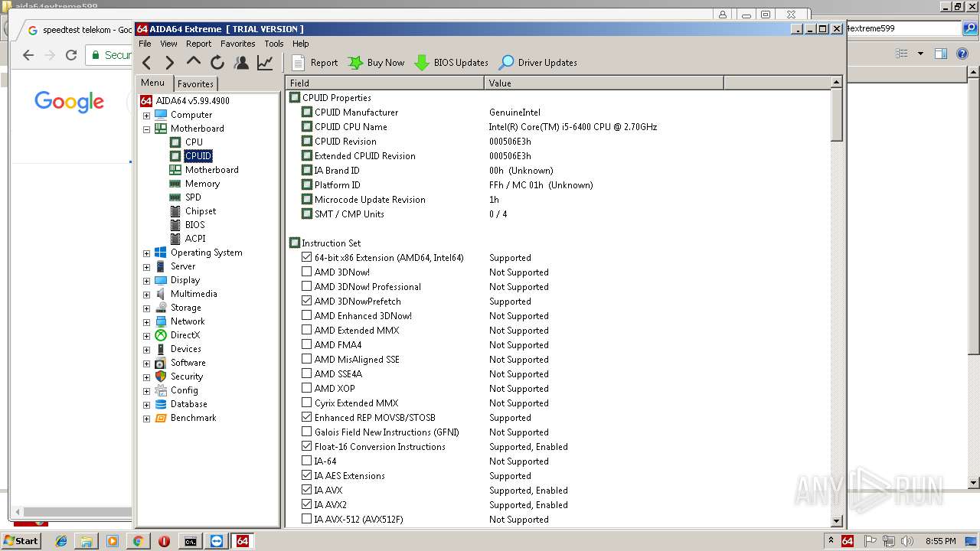980x551 pixels.
Task: Select the SPD tree item
Action: point(193,197)
